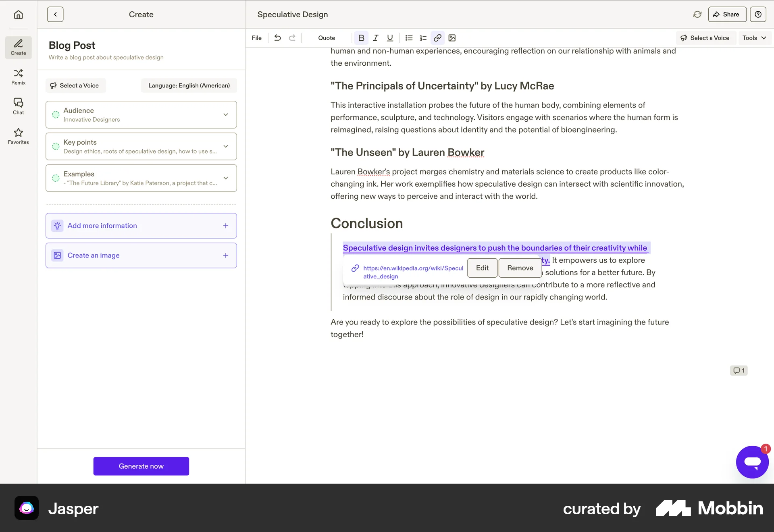Insert a link using the toolbar
Image resolution: width=774 pixels, height=532 pixels.
pyautogui.click(x=437, y=38)
